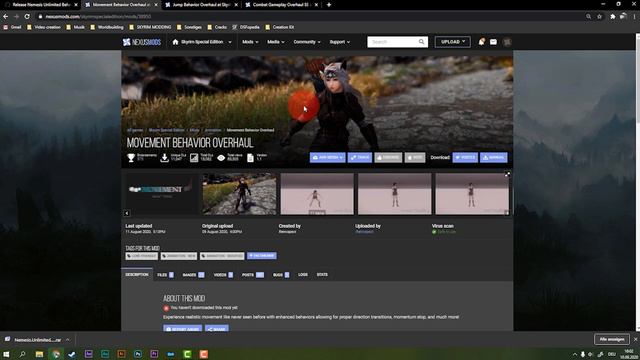Reload the current page

coord(27,16)
